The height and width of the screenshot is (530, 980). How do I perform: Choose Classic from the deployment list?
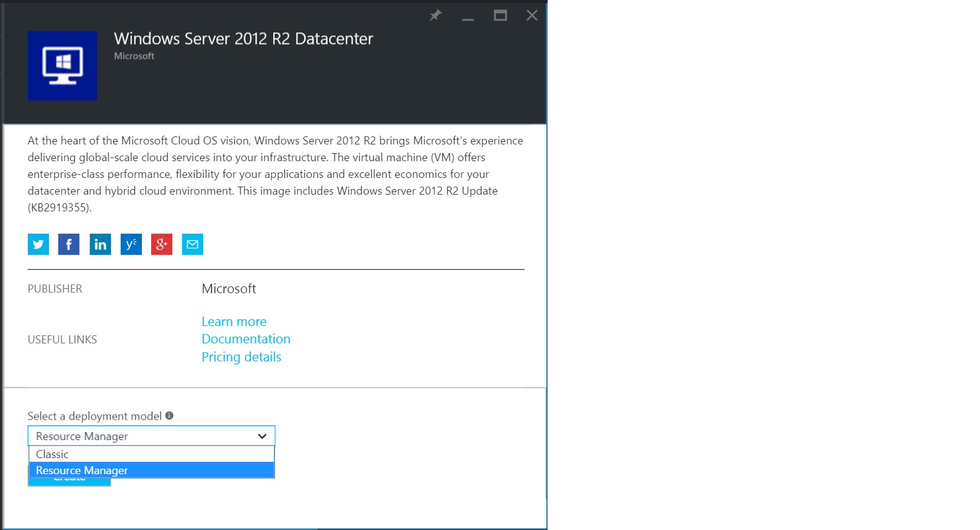[x=151, y=454]
